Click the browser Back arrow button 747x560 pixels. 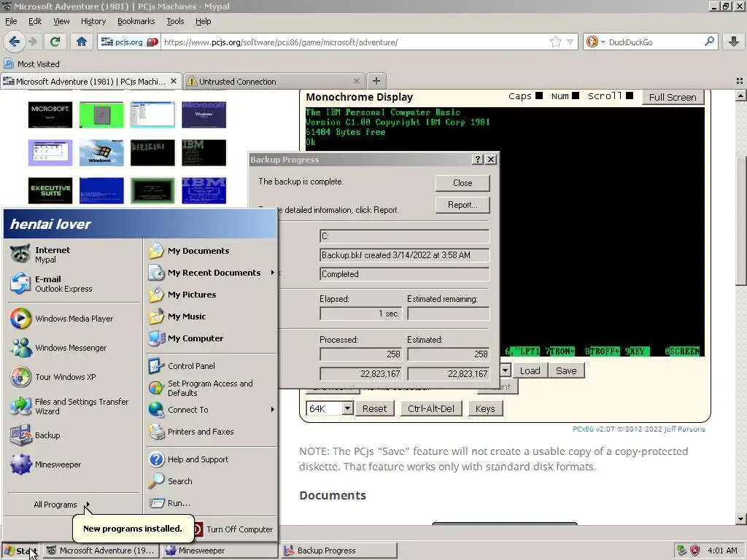[15, 42]
